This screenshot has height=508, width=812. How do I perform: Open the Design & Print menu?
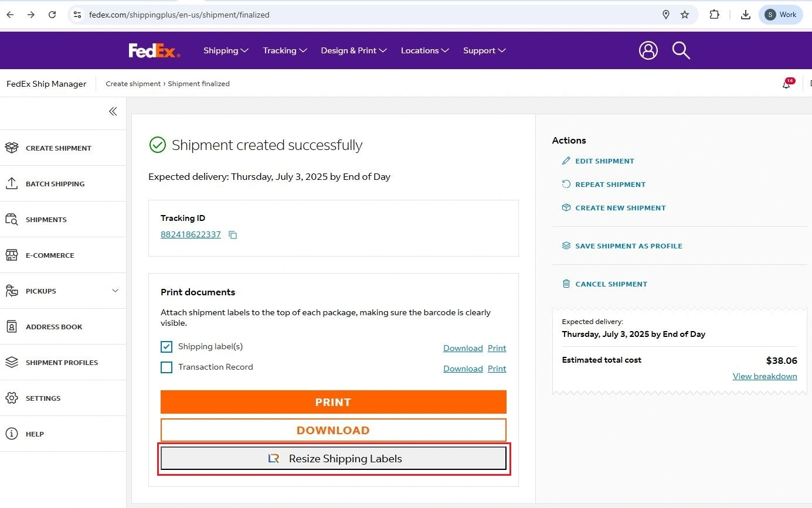point(354,50)
